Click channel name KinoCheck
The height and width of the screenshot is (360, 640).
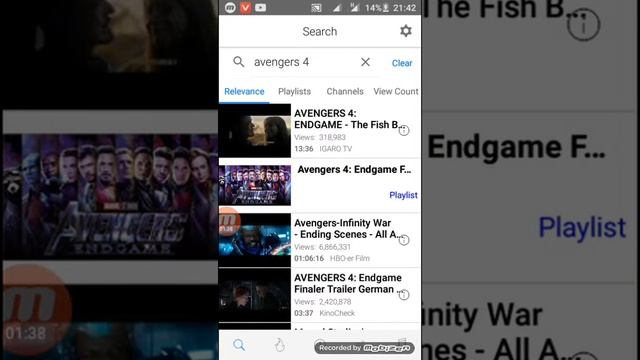337,313
